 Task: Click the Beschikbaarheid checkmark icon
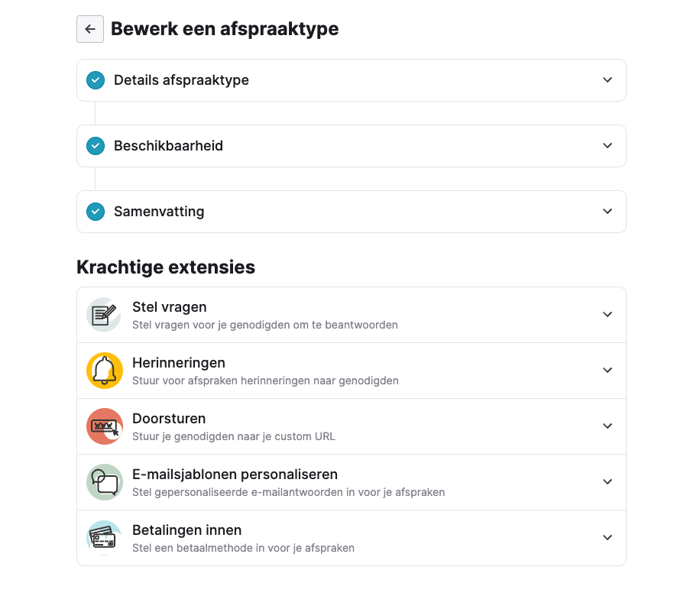[x=96, y=146]
